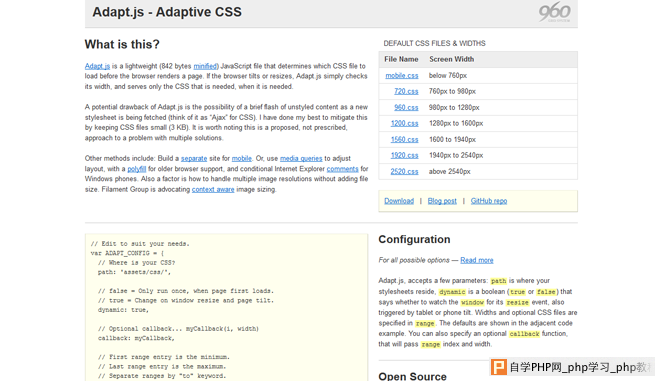Open 720.css file link
Viewport: 660px width, 381px height.
point(406,91)
